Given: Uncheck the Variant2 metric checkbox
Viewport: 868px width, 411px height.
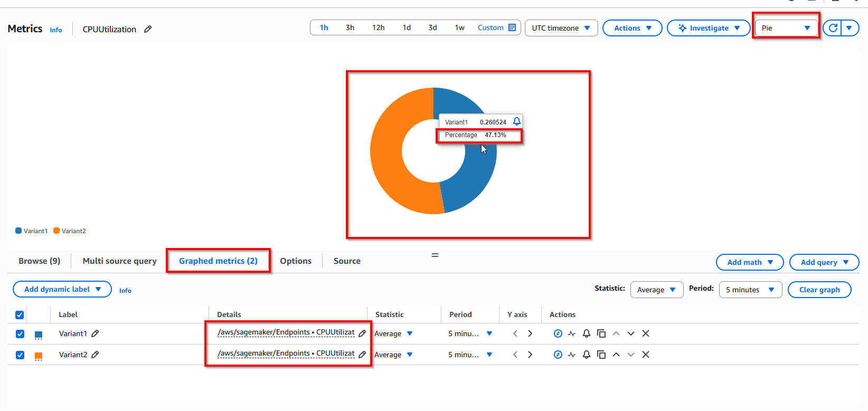Looking at the screenshot, I should point(20,355).
